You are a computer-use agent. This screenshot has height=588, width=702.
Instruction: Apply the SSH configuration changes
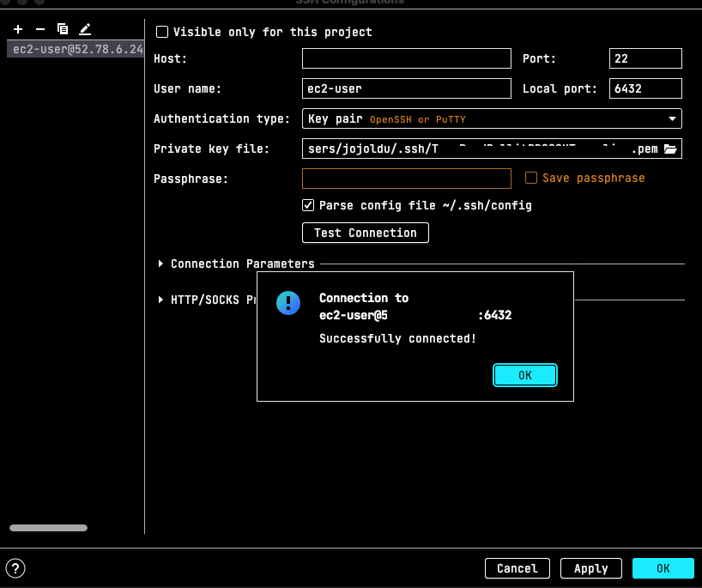[x=590, y=567]
